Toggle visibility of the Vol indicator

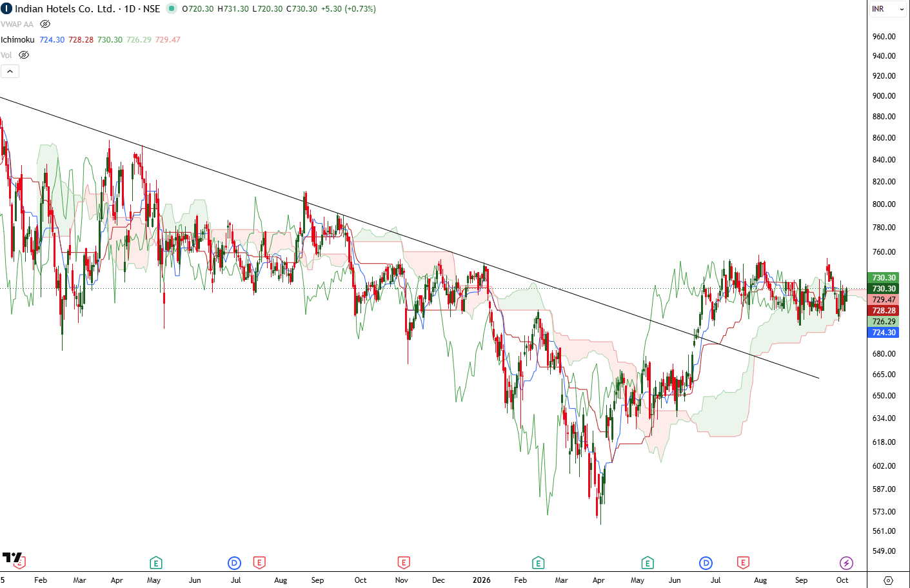click(x=24, y=55)
